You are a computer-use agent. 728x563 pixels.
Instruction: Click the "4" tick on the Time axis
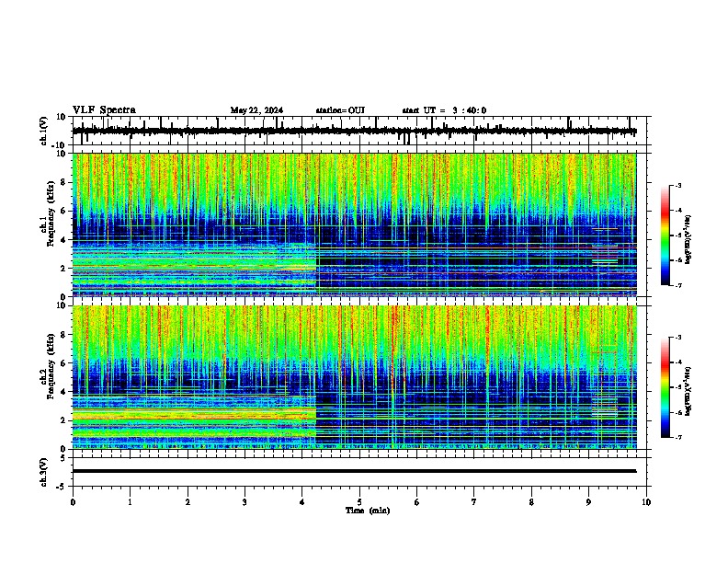pos(302,502)
